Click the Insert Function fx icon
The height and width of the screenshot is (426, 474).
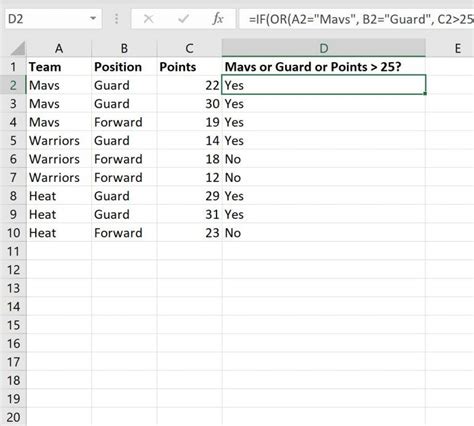point(218,19)
